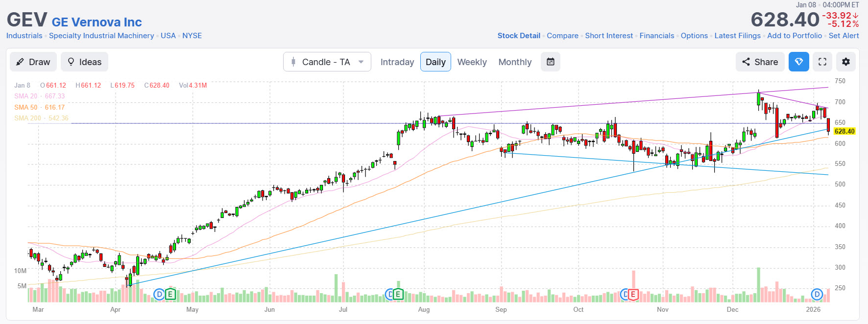
Task: Expand the Candle - TA chart type dropdown
Action: pyautogui.click(x=327, y=62)
